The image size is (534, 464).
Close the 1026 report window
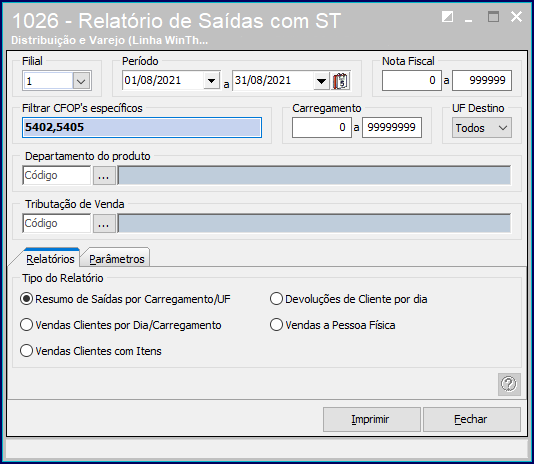click(x=516, y=16)
